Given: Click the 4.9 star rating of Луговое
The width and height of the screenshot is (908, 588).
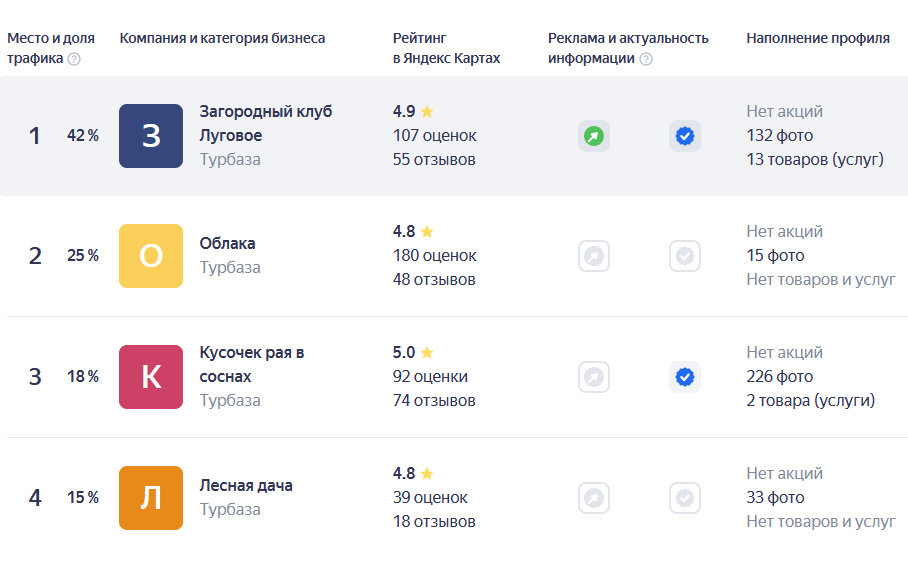Looking at the screenshot, I should tap(413, 111).
